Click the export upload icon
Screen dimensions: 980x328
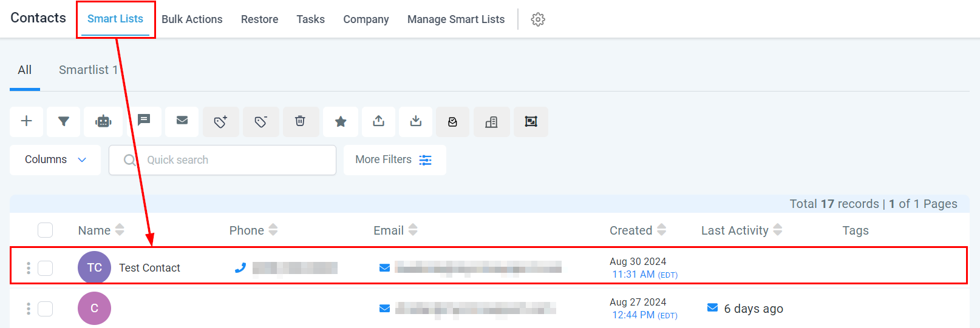click(x=378, y=121)
